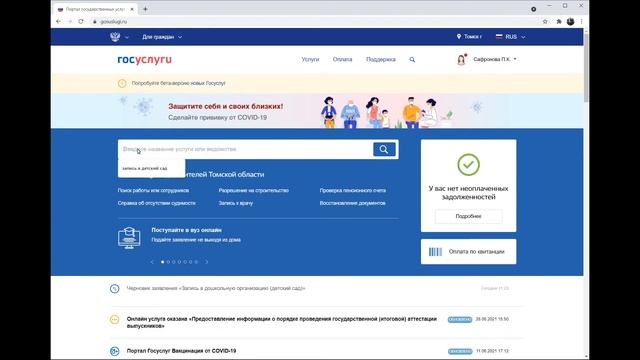This screenshot has width=640, height=360.
Task: Open the browser extensions puzzle icon
Action: click(559, 22)
